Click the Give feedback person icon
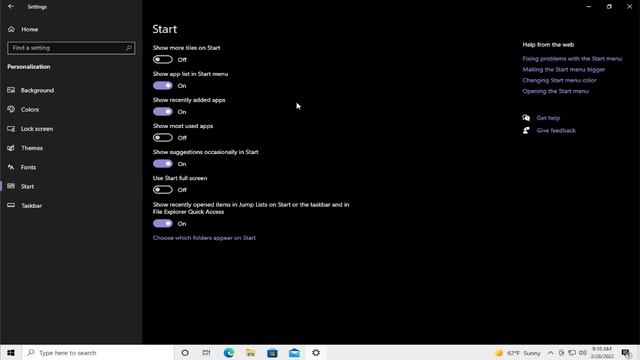The image size is (640, 360). (x=527, y=131)
